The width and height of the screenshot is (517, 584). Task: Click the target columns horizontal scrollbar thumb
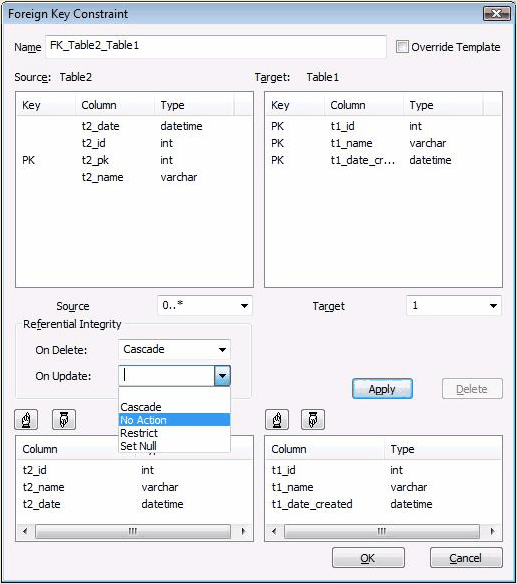click(381, 531)
